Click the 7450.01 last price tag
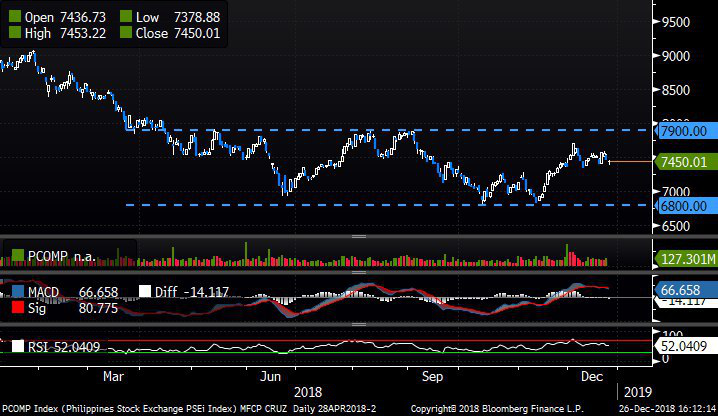 tap(684, 161)
